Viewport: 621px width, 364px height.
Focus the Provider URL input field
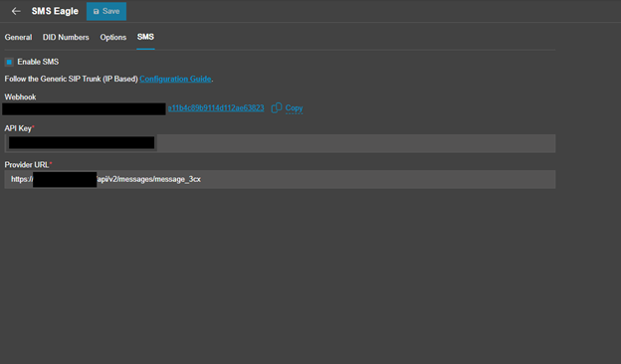[x=280, y=179]
